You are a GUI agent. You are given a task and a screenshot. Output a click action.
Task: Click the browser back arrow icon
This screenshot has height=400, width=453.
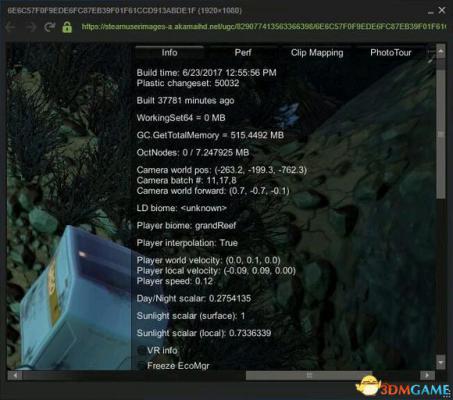click(x=11, y=27)
